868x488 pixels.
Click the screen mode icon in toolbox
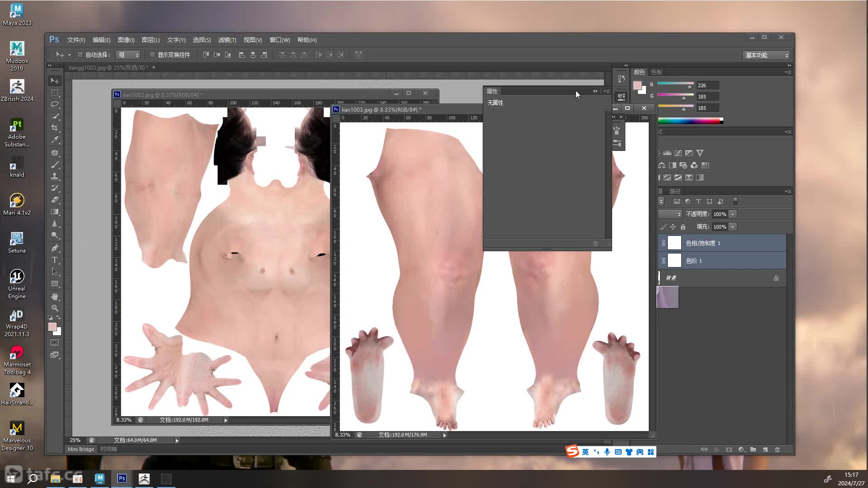55,355
